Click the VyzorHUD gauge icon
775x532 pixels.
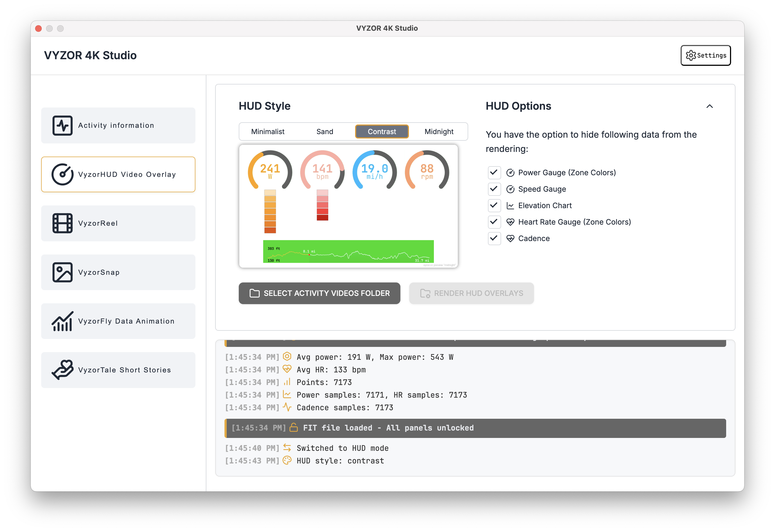tap(62, 174)
